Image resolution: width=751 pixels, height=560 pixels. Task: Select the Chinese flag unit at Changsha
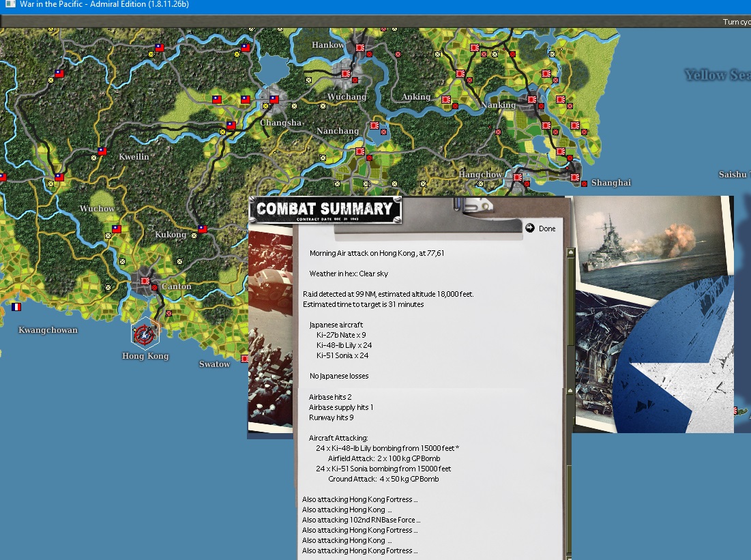click(x=274, y=100)
